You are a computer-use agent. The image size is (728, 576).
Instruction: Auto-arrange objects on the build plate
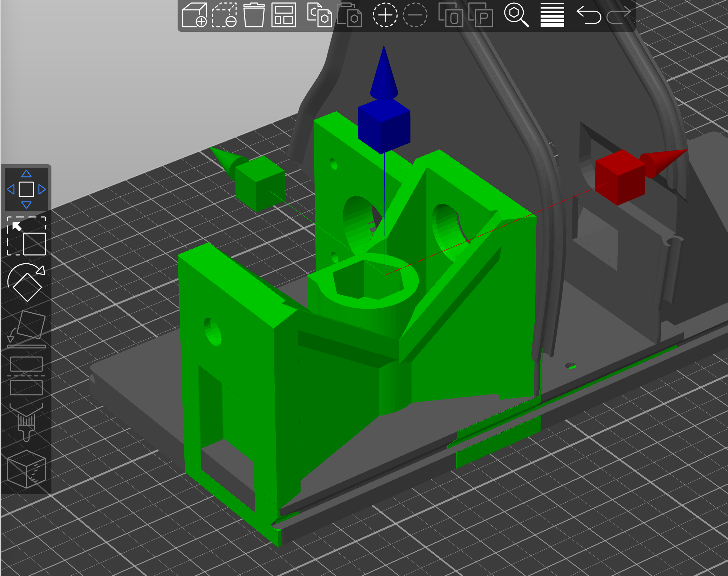tap(285, 16)
